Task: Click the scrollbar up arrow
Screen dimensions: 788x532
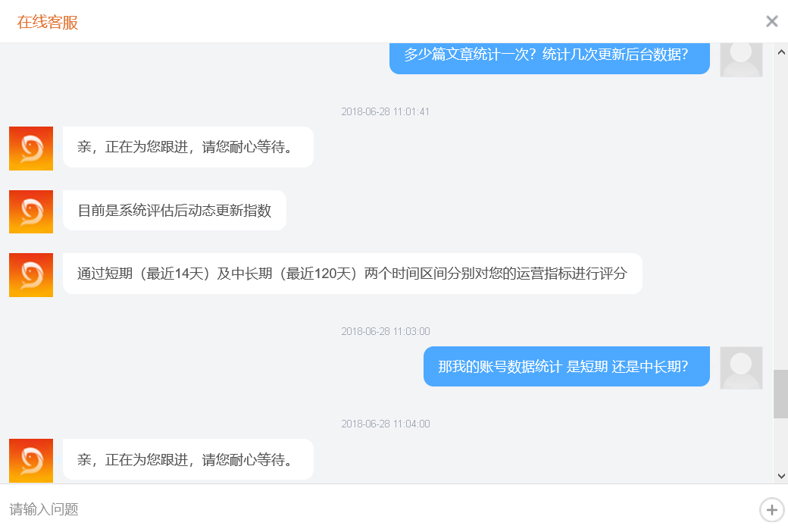Action: point(781,52)
